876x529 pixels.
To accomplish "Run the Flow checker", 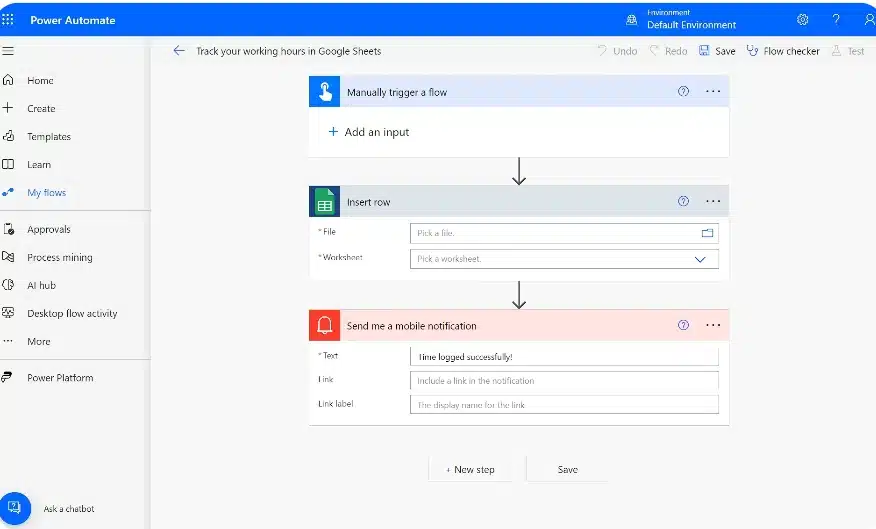I will (783, 51).
